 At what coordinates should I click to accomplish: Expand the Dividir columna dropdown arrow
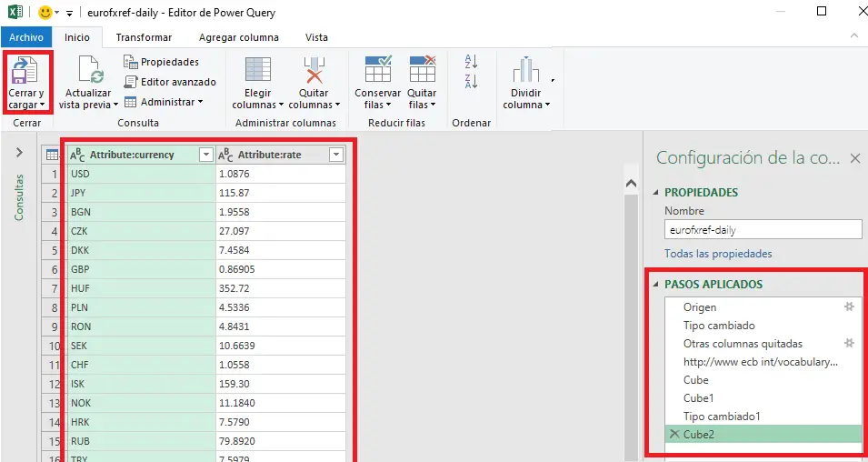[x=547, y=105]
